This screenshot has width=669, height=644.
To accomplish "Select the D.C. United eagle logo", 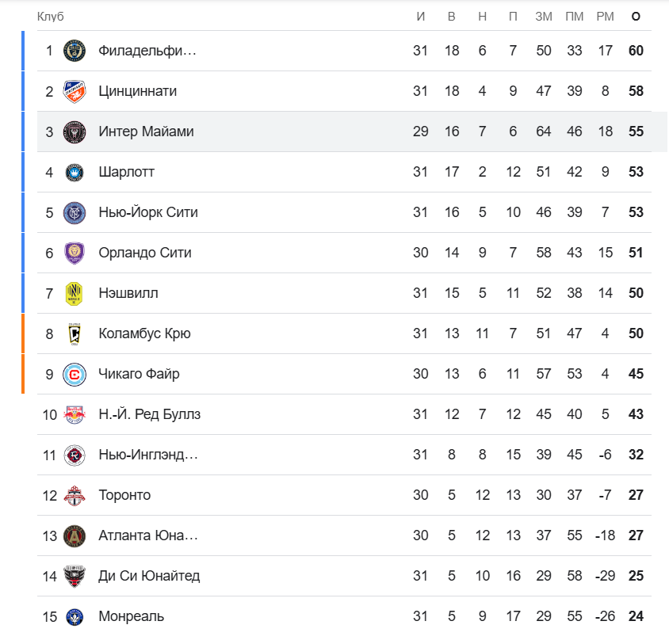I will tap(75, 576).
